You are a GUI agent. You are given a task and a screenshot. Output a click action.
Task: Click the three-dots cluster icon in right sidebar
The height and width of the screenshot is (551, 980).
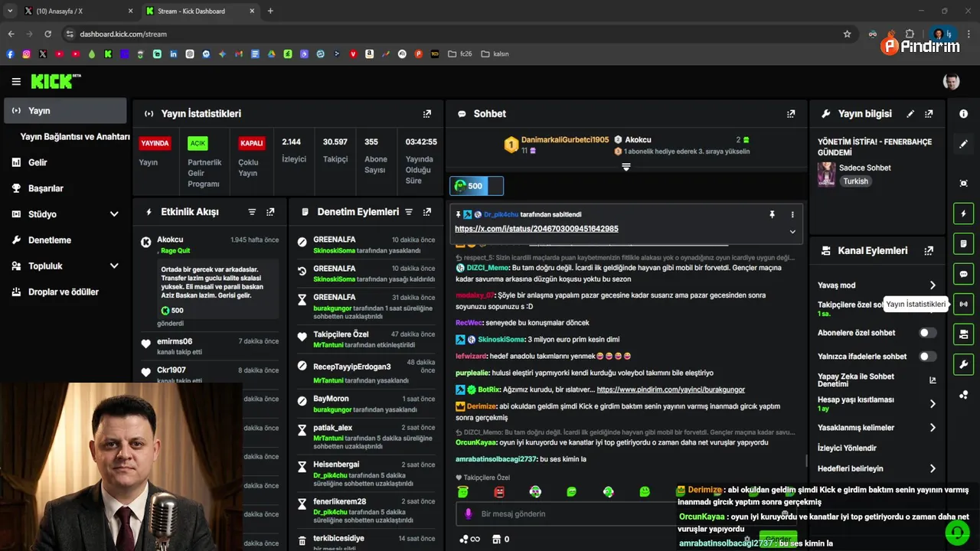pos(963,395)
